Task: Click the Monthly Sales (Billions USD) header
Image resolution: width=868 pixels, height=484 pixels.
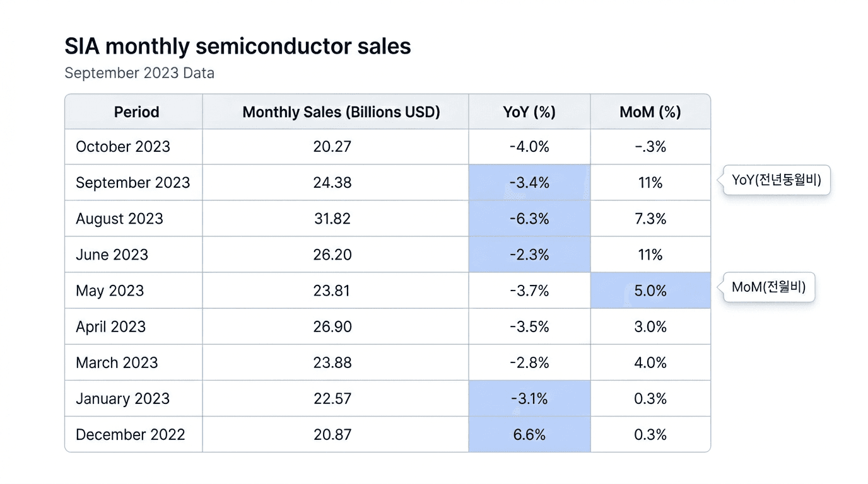Action: 341,112
